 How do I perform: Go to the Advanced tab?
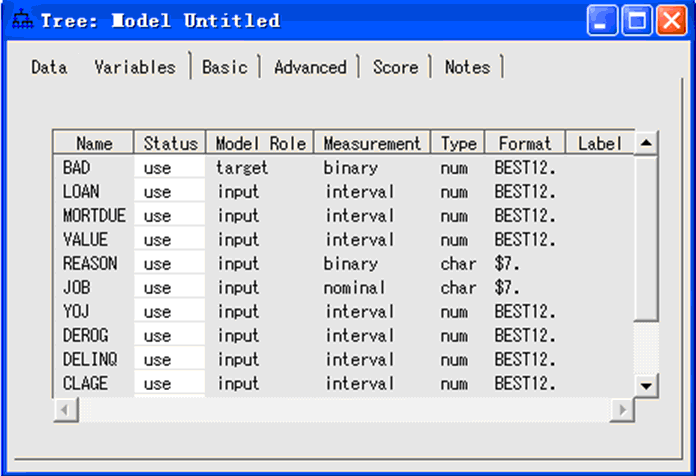point(310,67)
